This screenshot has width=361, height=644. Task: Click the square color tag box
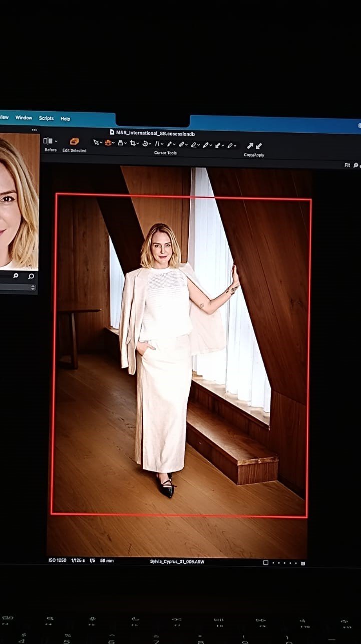(266, 563)
